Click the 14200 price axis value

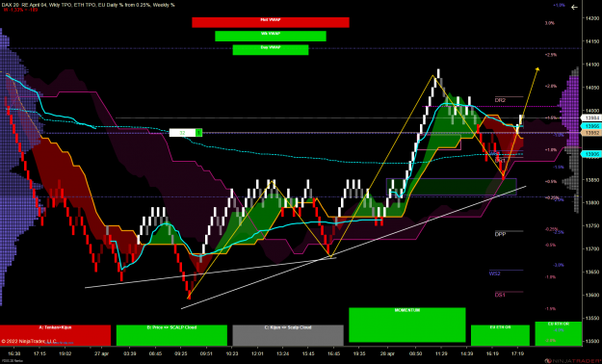pyautogui.click(x=592, y=18)
